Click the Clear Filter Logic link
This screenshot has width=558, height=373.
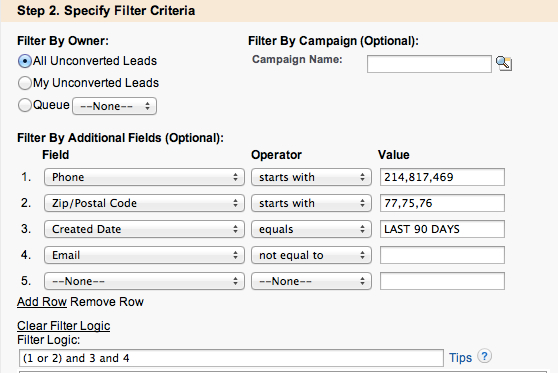[64, 326]
